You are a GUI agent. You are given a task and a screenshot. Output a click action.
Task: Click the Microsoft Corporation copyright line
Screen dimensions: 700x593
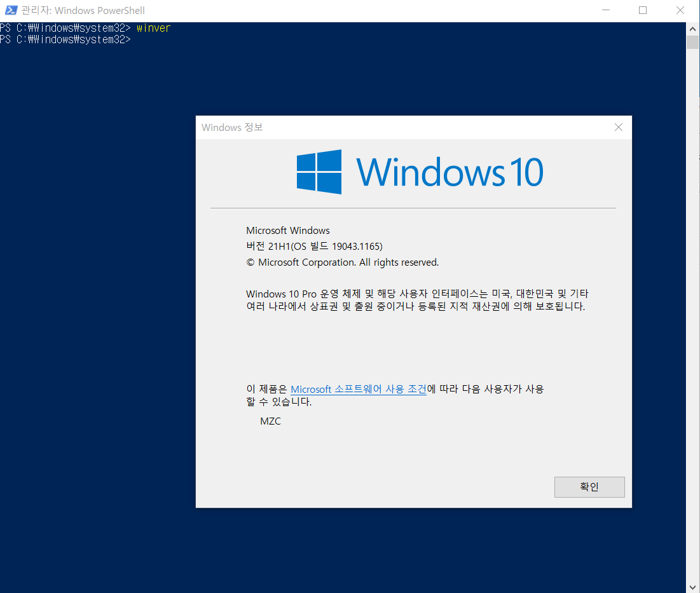point(343,262)
